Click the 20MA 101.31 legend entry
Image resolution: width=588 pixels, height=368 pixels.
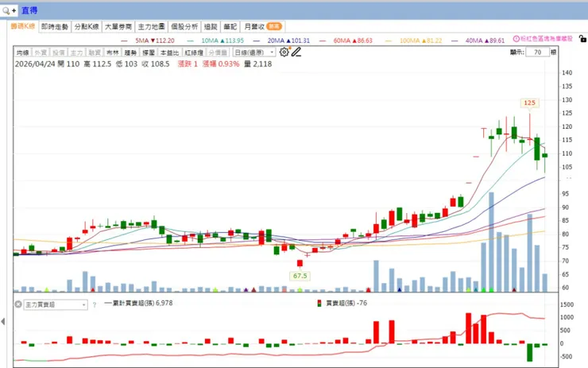click(288, 41)
